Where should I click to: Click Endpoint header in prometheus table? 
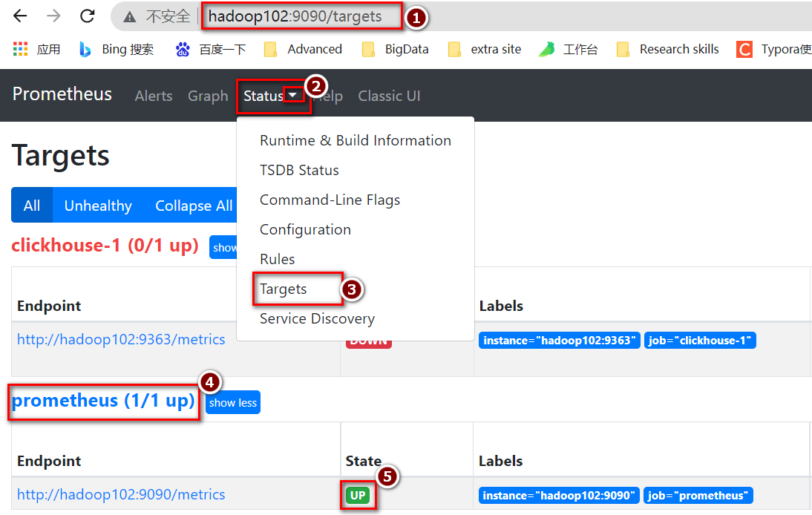click(49, 461)
